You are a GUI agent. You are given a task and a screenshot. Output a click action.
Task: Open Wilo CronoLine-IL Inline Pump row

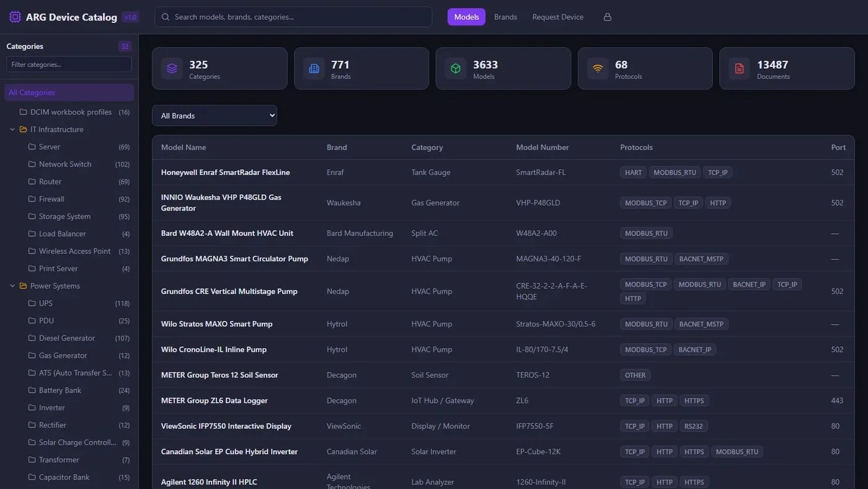point(503,349)
